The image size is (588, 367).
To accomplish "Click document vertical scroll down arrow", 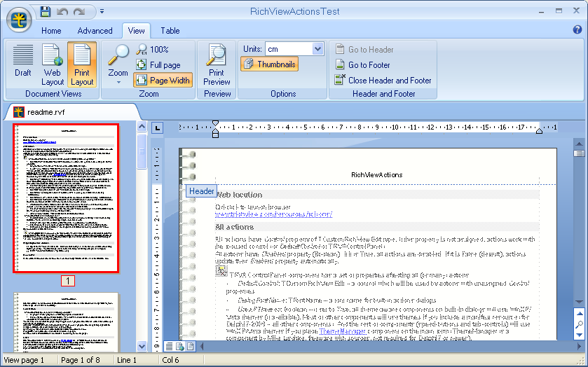I will click(x=579, y=302).
